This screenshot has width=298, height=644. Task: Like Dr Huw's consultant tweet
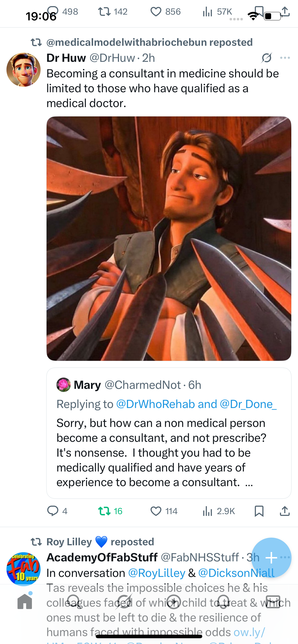pos(156,511)
